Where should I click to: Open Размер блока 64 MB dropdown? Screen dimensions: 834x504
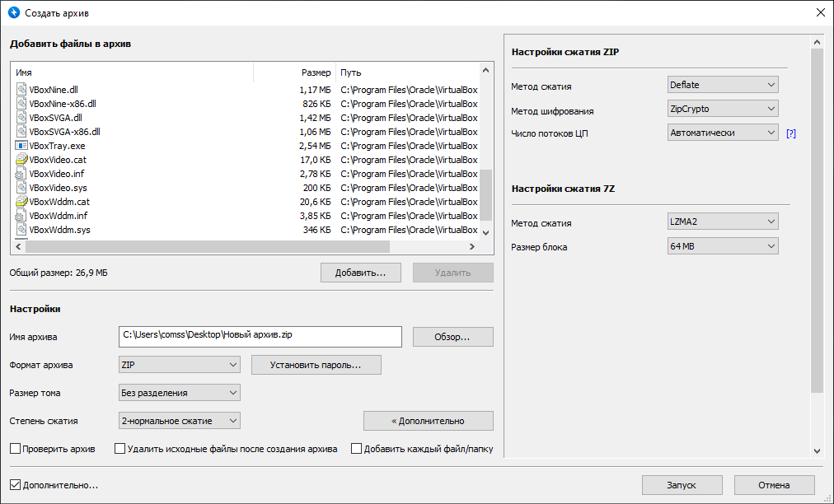click(x=722, y=246)
